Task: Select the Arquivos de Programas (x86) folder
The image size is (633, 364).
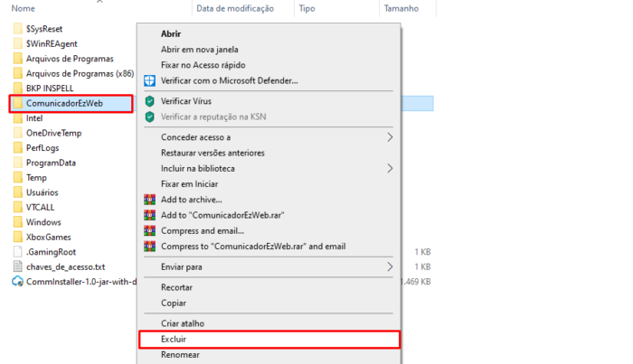Action: (x=80, y=73)
